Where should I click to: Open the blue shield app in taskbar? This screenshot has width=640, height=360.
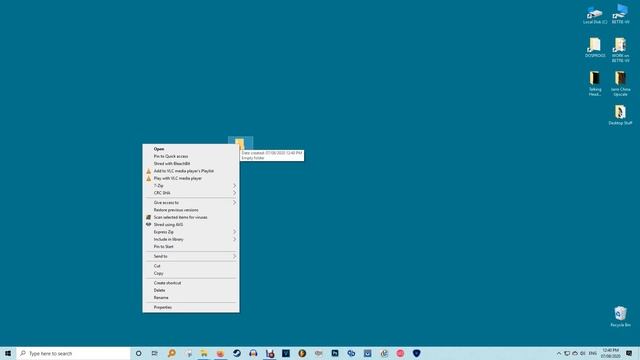pyautogui.click(x=416, y=353)
